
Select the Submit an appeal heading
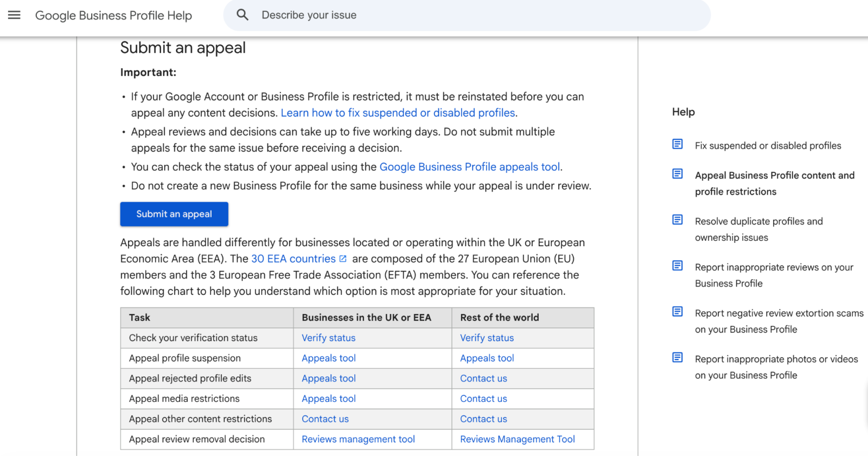click(x=183, y=48)
